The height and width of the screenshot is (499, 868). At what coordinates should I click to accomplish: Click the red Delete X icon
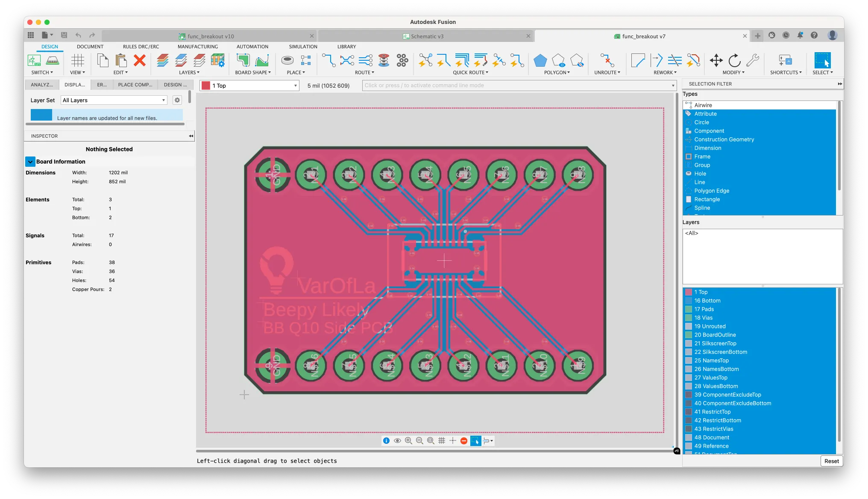pyautogui.click(x=139, y=60)
